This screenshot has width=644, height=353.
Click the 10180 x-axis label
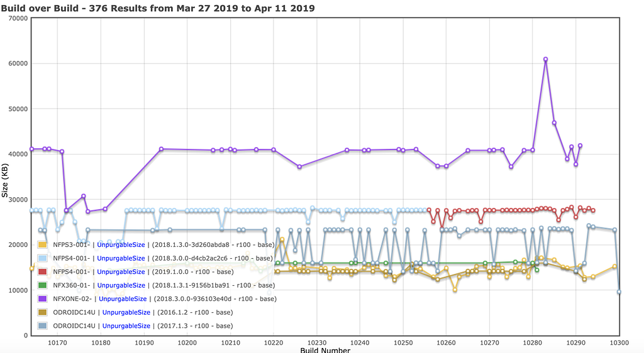101,342
